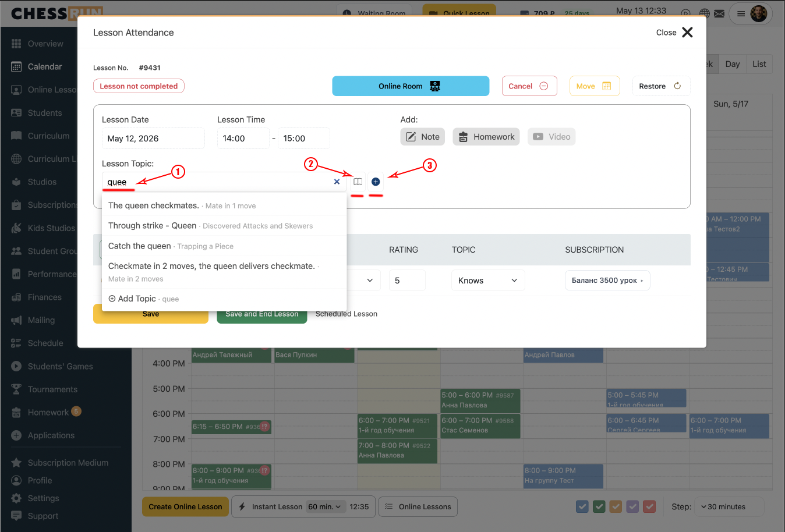The width and height of the screenshot is (785, 532).
Task: Open the Step 30 minutes dropdown
Action: tap(730, 506)
